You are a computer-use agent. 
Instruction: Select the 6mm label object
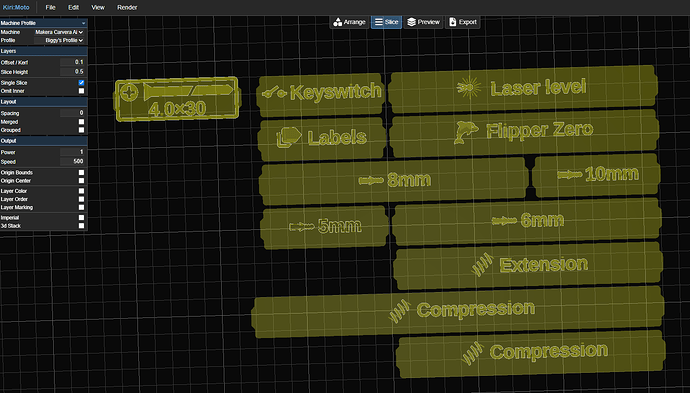click(527, 221)
